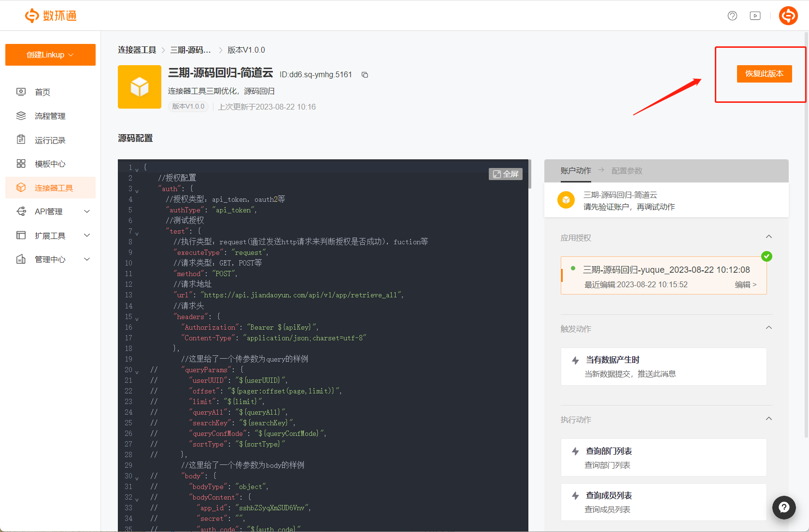Click the 版本V1.0.0 version tag

click(x=188, y=106)
